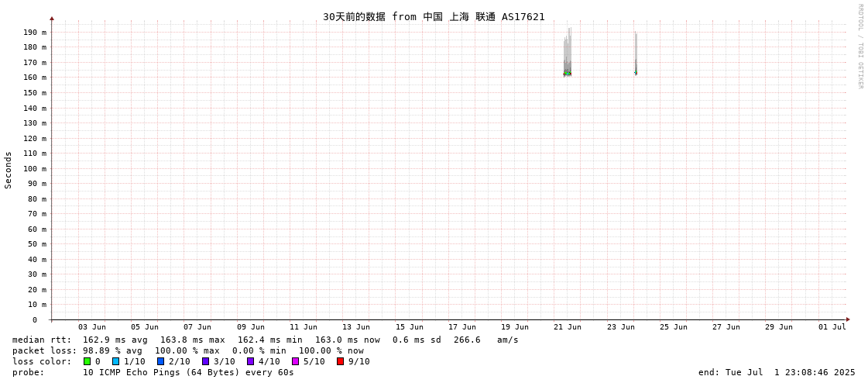Viewport: 868px width, 383px height.
Task: Click the "27 Jun" date label
Action: click(x=726, y=327)
